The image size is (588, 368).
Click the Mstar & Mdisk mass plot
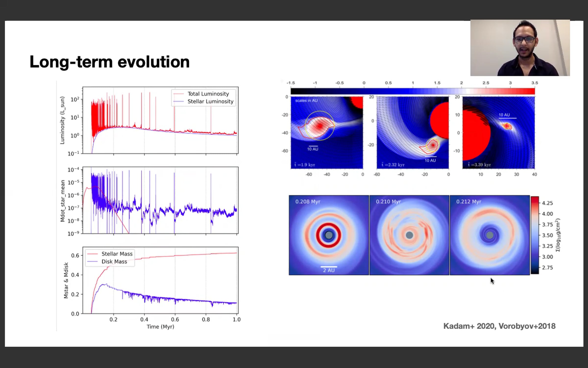(x=160, y=280)
